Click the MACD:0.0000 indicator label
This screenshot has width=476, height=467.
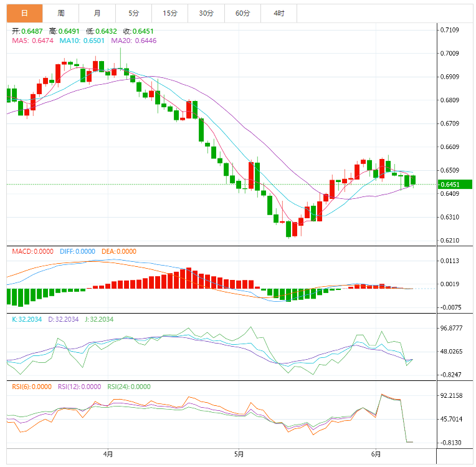click(x=32, y=251)
